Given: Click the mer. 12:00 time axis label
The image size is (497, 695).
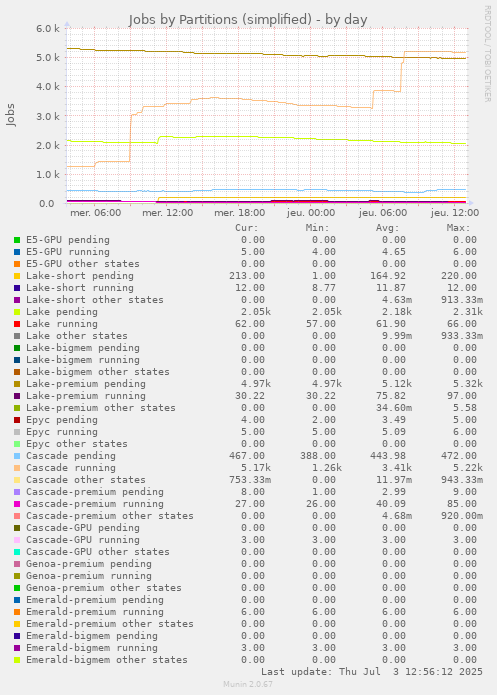Looking at the screenshot, I should pos(168,213).
